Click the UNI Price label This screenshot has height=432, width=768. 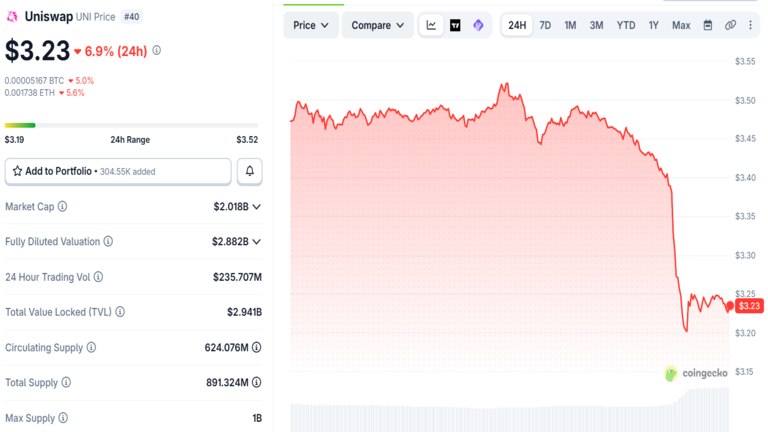pos(96,17)
